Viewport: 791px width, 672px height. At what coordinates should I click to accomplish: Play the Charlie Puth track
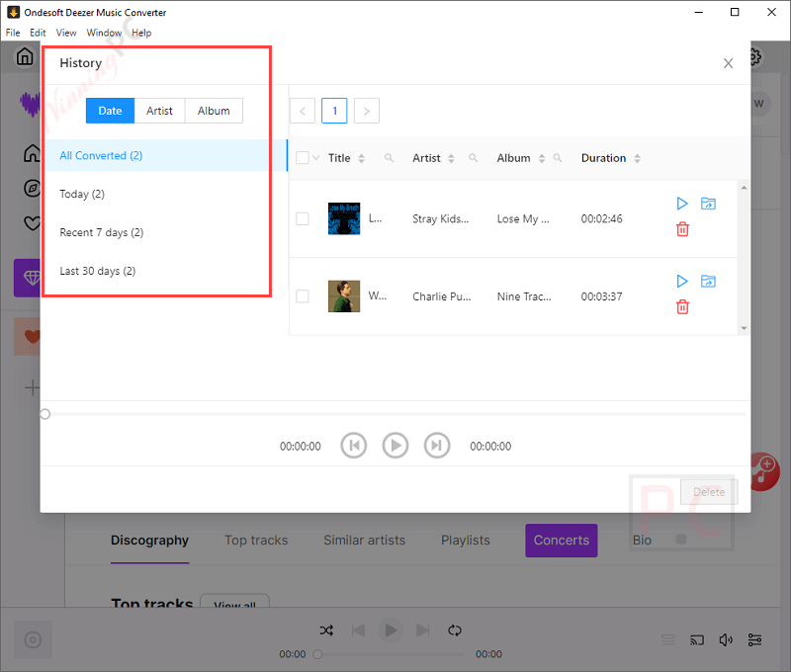681,282
